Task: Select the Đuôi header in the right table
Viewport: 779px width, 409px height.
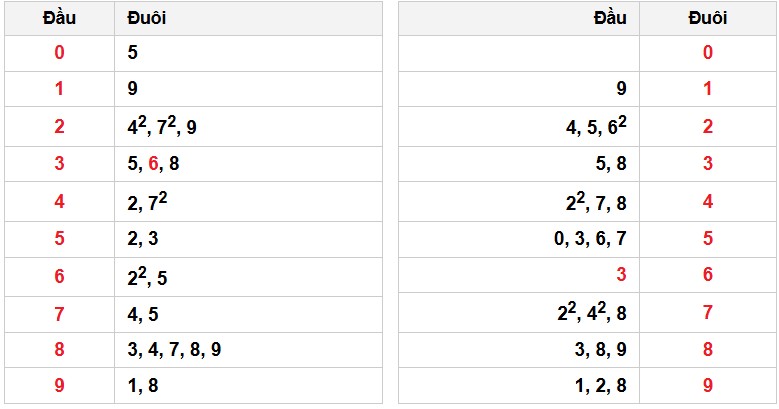Action: pyautogui.click(x=707, y=18)
